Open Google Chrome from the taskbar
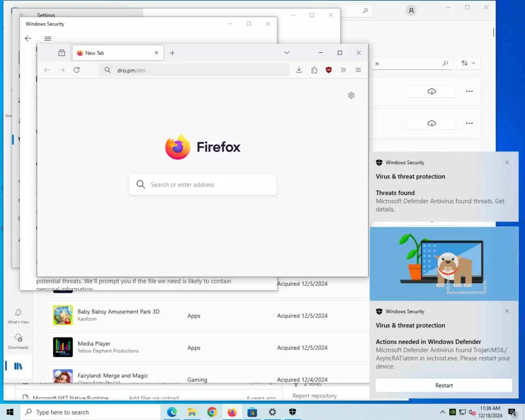Screen dimensions: 525x420 click(x=212, y=412)
